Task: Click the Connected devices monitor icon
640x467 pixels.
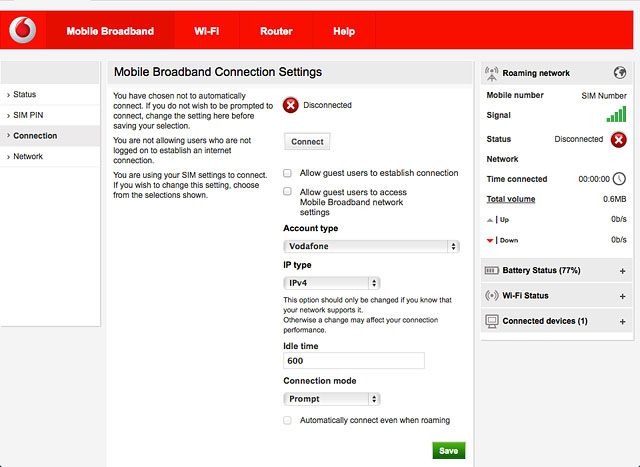Action: [491, 321]
